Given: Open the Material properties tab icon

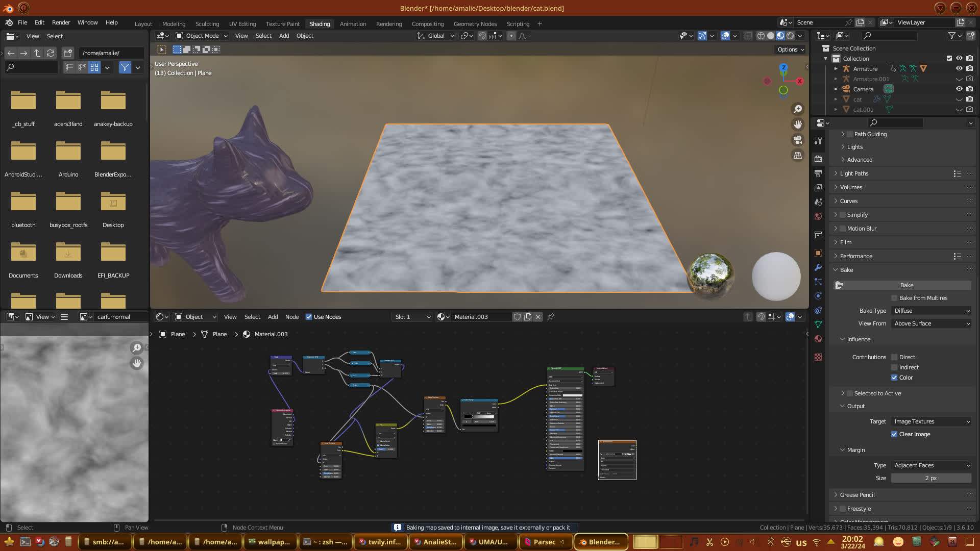Looking at the screenshot, I should click(818, 339).
